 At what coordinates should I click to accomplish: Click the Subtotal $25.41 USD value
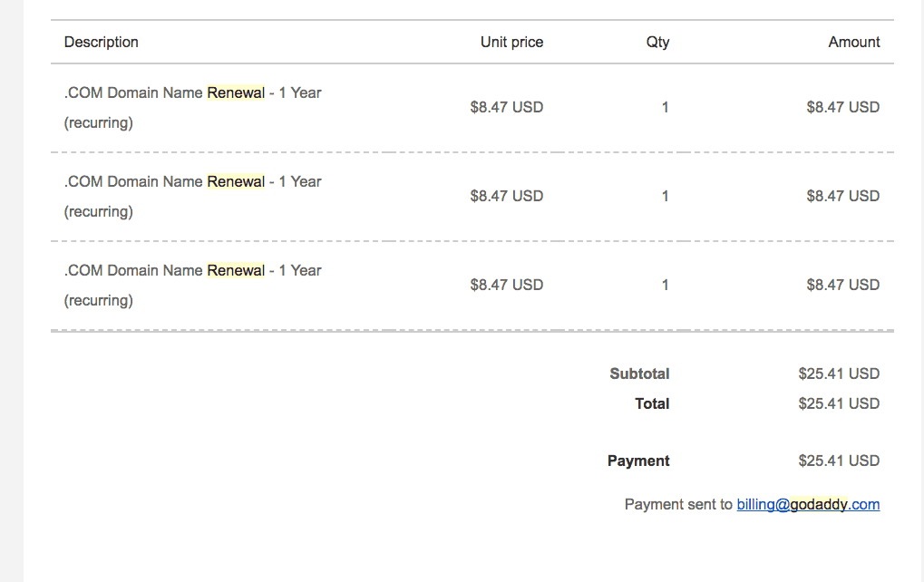(x=839, y=374)
